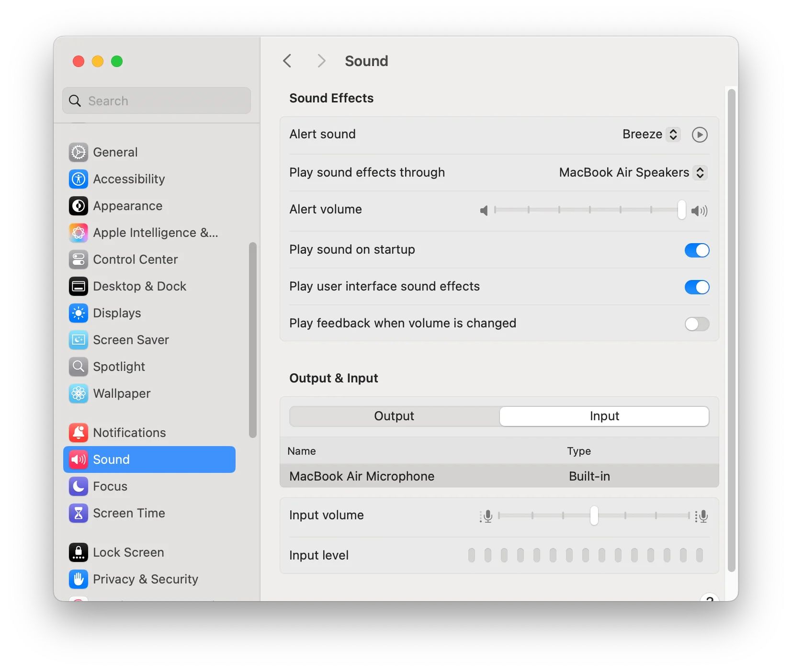This screenshot has width=792, height=672.
Task: Click the Notifications bell icon
Action: tap(79, 433)
